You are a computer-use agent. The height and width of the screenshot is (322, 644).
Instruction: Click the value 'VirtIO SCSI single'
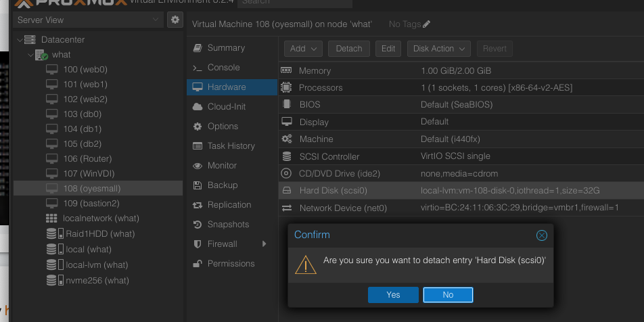[x=455, y=156]
